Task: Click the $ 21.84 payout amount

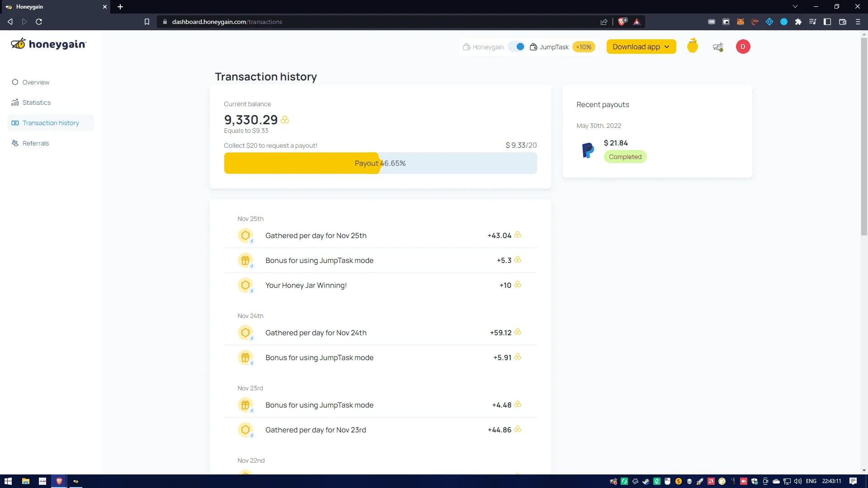Action: click(x=616, y=143)
